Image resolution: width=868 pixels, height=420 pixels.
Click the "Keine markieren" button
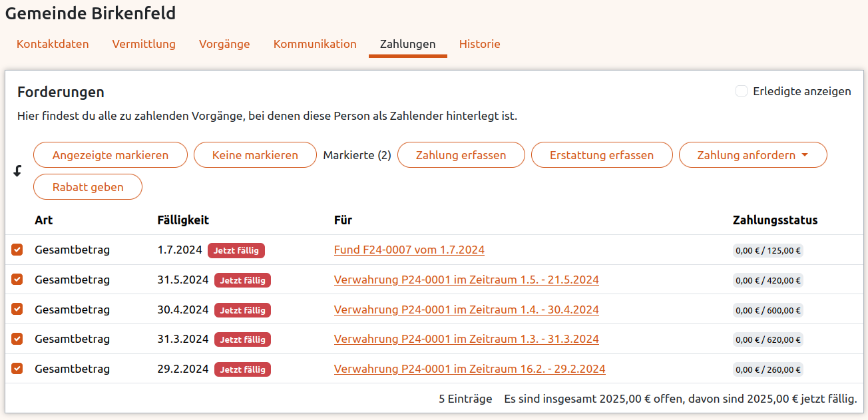tap(255, 154)
